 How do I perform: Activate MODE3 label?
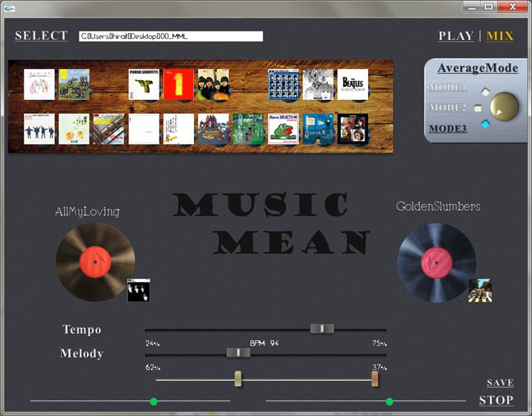coord(448,128)
